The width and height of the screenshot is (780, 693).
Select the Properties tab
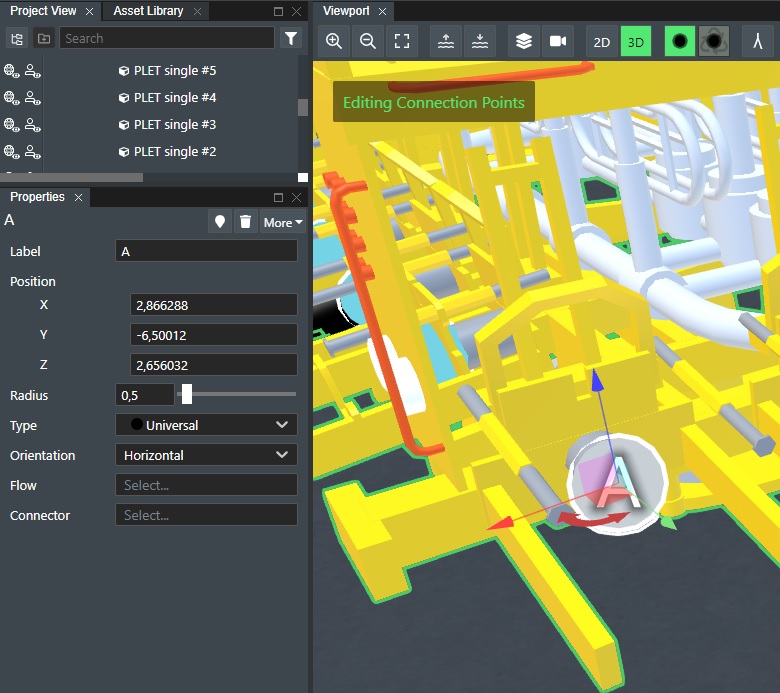click(x=37, y=197)
